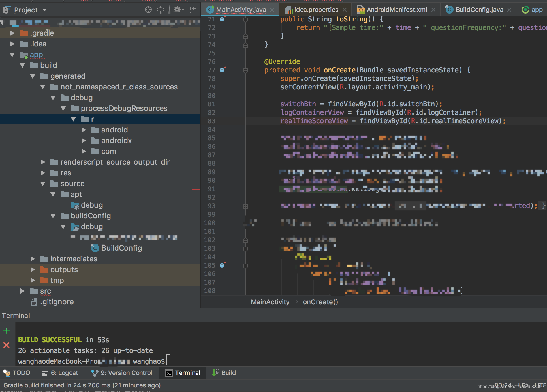Viewport: 547px width, 392px height.
Task: Click the override gutter icon on line 71
Action: tap(223, 19)
